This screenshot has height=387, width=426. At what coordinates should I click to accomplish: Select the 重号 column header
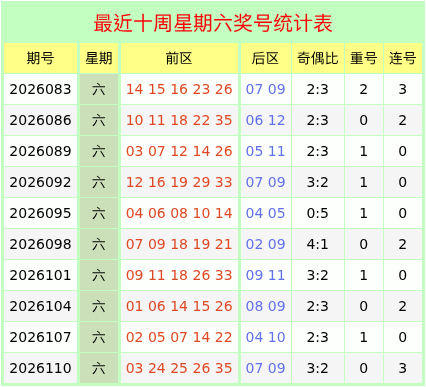click(363, 58)
